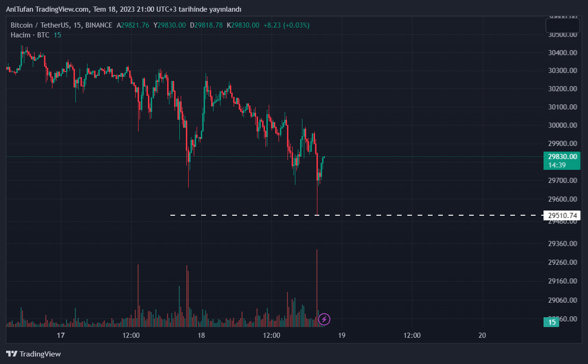This screenshot has height=364, width=588.
Task: Select the Hacim BTC volume indicator label
Action: (30, 35)
